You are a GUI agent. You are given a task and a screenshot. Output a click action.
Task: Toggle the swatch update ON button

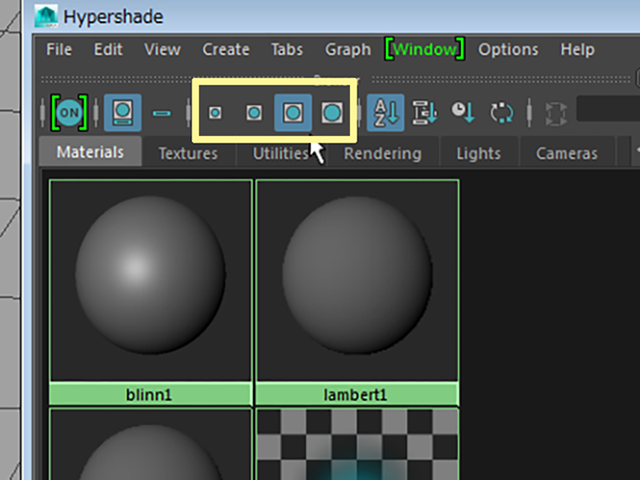(69, 113)
